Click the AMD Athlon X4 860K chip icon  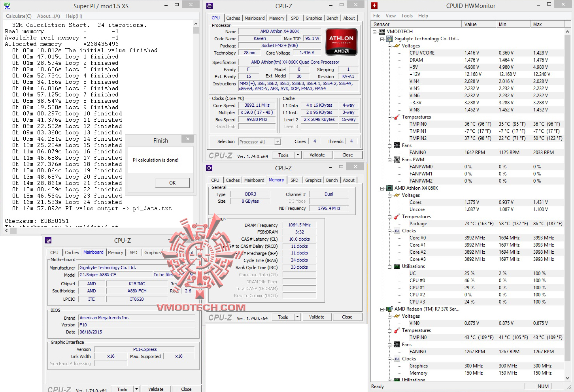coord(389,188)
